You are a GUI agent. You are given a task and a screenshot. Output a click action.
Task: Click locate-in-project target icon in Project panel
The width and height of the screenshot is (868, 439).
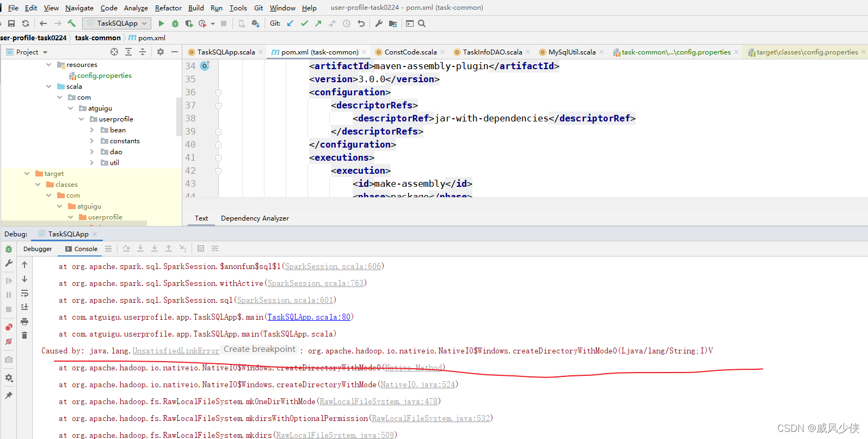pyautogui.click(x=114, y=52)
